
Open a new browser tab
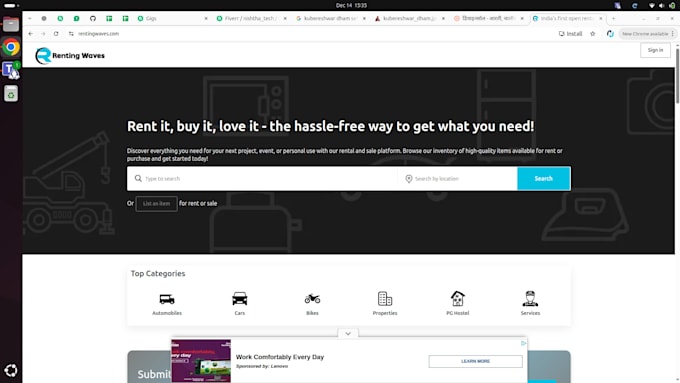613,18
